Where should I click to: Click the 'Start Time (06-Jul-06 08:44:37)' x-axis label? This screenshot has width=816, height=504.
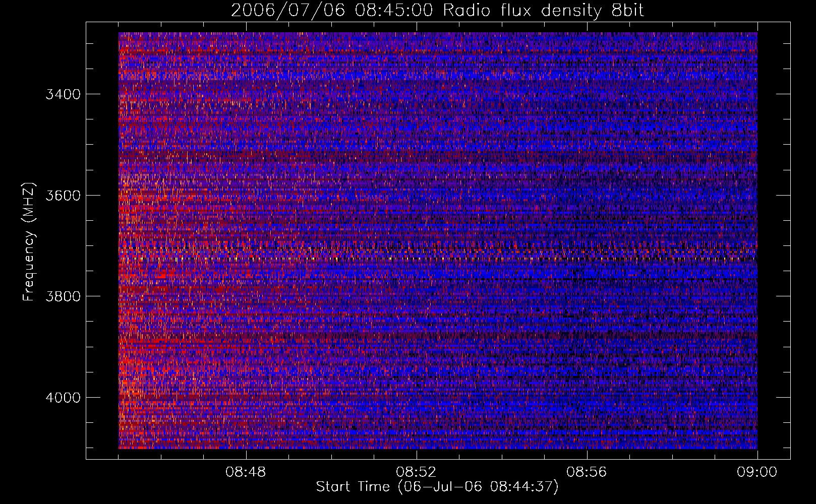[x=437, y=487]
